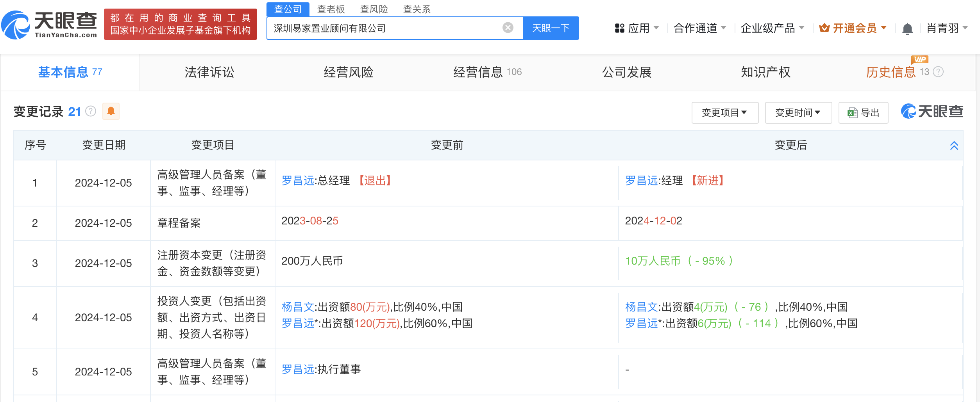Click the Excel icon on 导出 button
The height and width of the screenshot is (402, 980).
[852, 113]
